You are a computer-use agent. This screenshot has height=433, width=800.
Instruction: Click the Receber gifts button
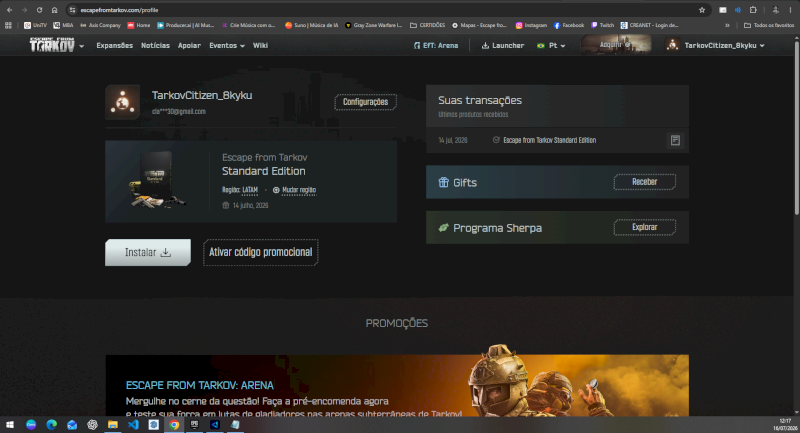(x=644, y=182)
